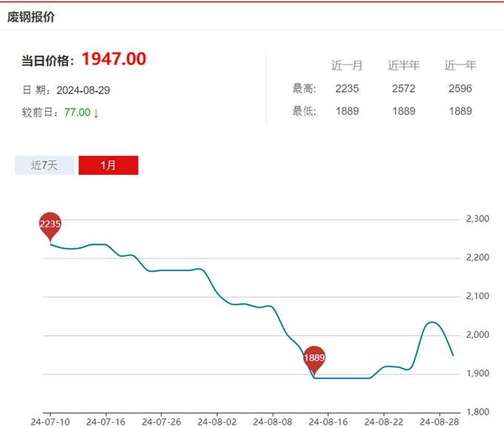Select the 1月 tab
504x428 pixels.
(x=108, y=165)
